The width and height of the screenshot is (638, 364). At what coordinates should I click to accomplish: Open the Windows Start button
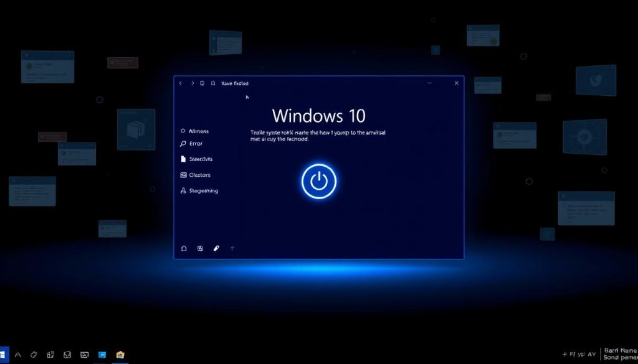pos(3,354)
